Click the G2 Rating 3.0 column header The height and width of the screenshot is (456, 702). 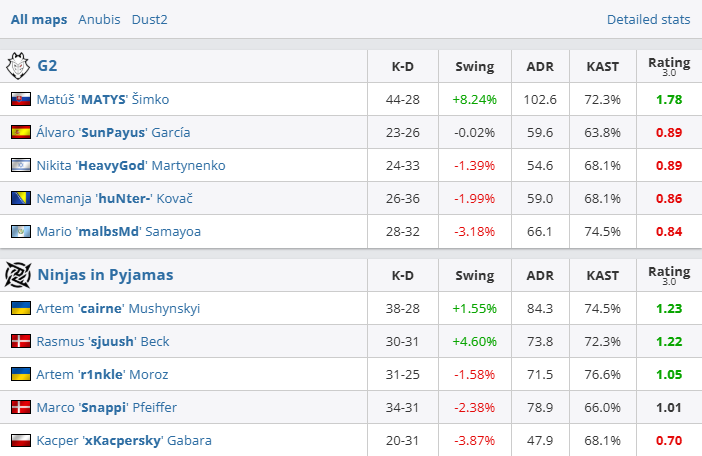pyautogui.click(x=669, y=66)
